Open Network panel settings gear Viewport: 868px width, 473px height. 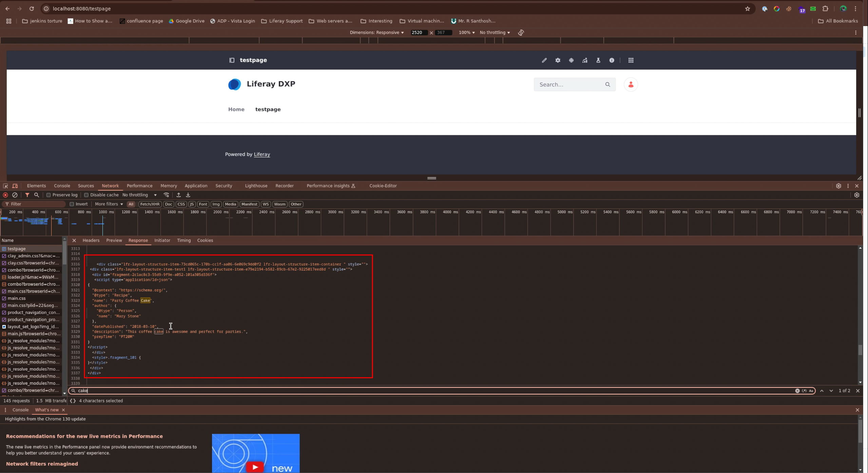856,195
